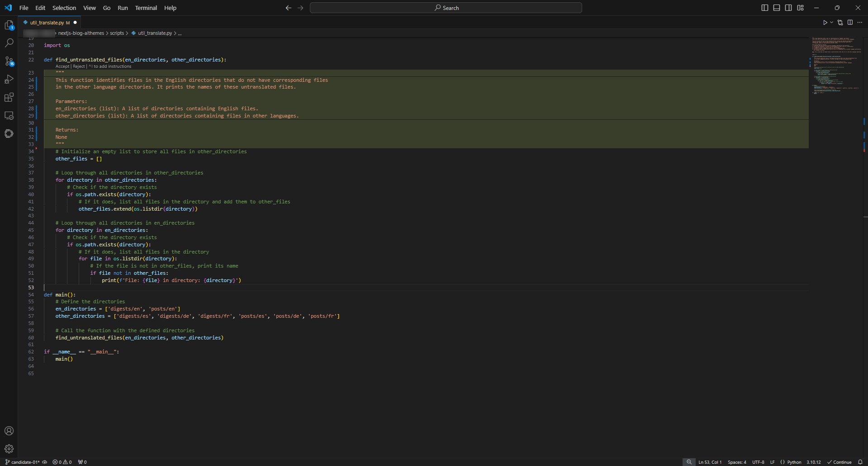Click the notifications bell in status bar

[x=860, y=462]
